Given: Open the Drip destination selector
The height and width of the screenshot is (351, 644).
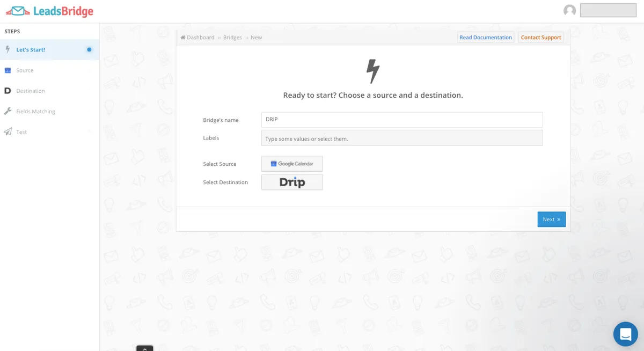Looking at the screenshot, I should (292, 182).
